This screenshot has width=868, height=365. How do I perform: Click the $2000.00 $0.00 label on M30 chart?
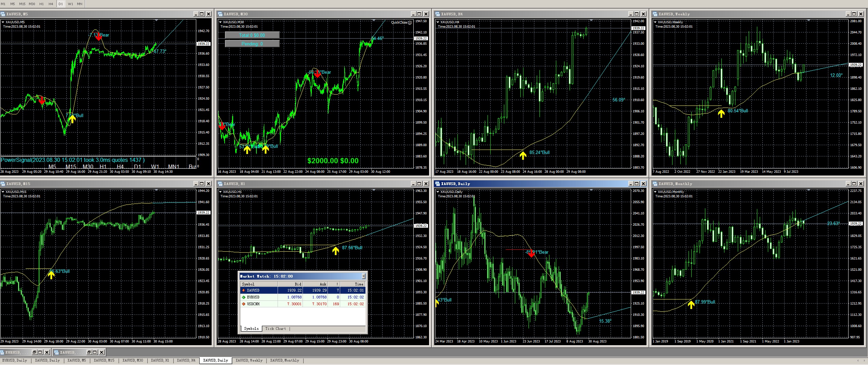(333, 161)
